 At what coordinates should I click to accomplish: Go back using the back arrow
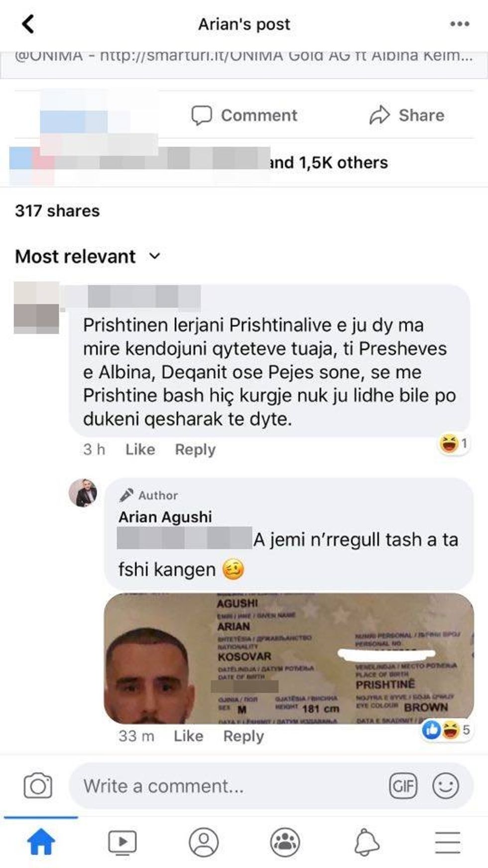tap(28, 23)
